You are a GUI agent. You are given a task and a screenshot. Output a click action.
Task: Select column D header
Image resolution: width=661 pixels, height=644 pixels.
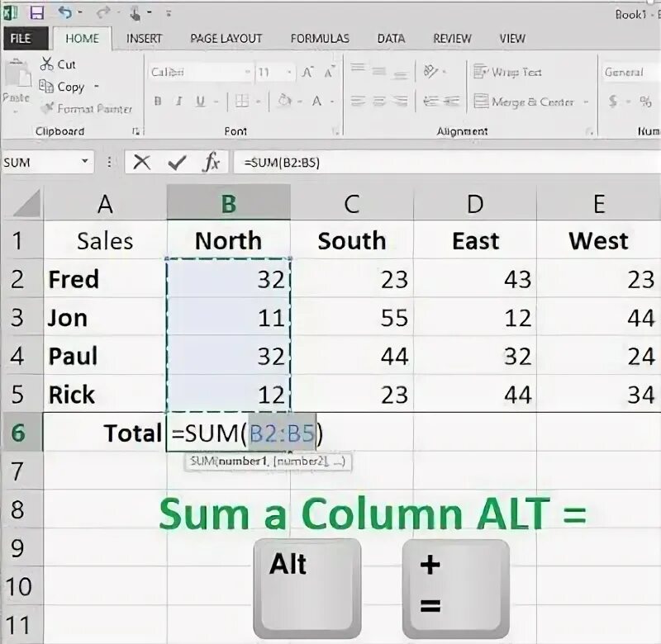(x=475, y=203)
